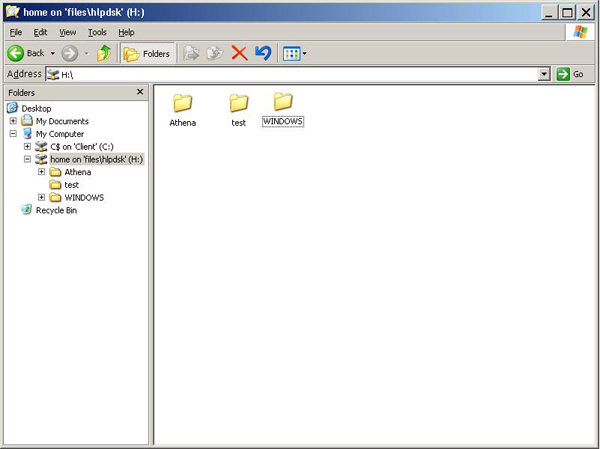
Task: Select My Computer in the tree
Action: [x=60, y=134]
